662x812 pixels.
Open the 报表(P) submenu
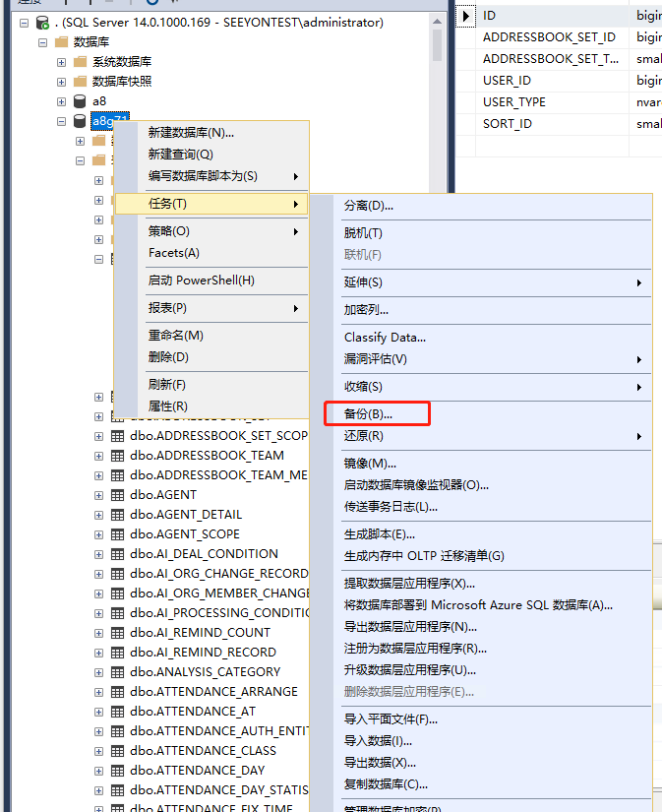[x=211, y=308]
